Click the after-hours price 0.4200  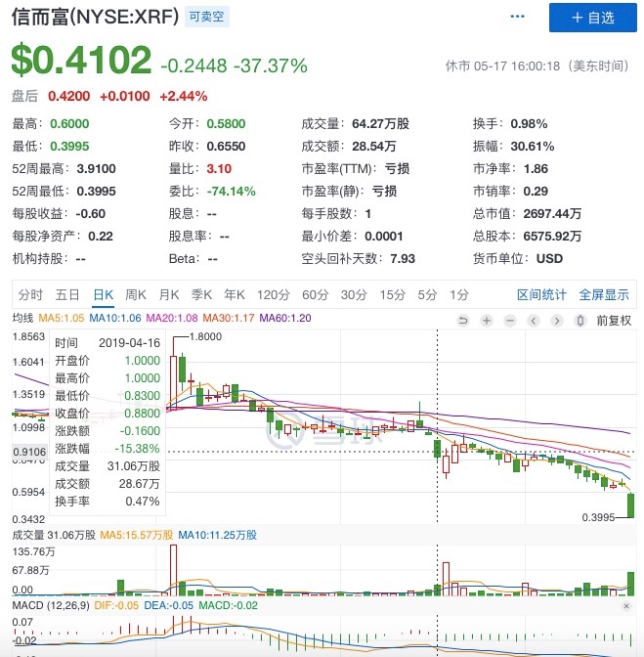point(68,97)
